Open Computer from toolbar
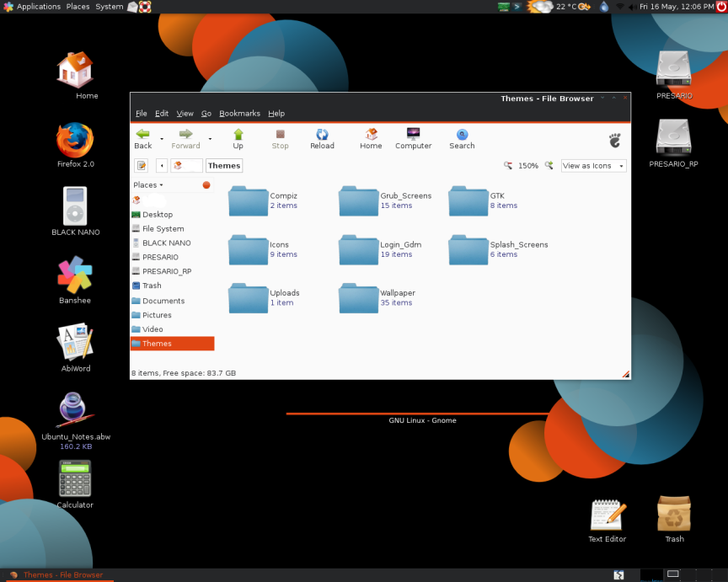This screenshot has height=582, width=728. (x=413, y=139)
